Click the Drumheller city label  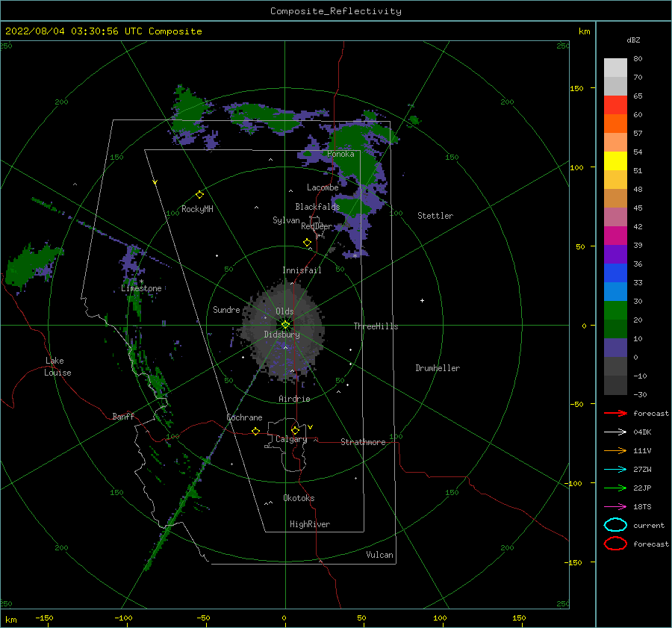pos(438,368)
